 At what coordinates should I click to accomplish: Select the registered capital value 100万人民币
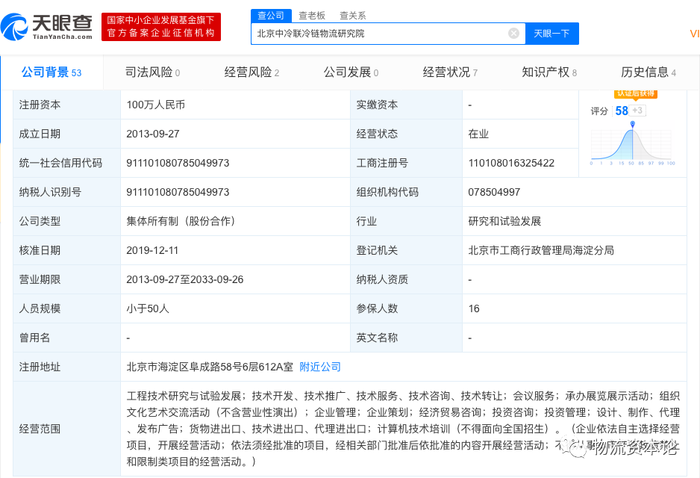[155, 105]
